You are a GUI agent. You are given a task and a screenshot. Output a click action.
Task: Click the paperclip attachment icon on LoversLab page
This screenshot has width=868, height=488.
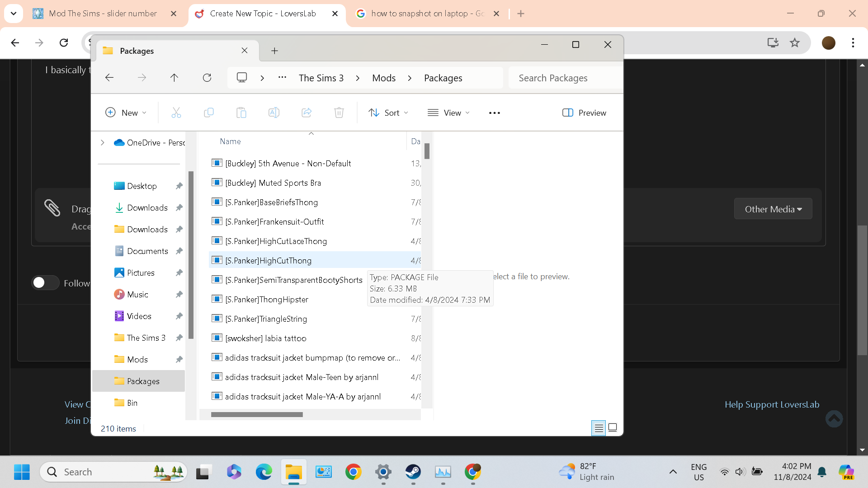52,208
